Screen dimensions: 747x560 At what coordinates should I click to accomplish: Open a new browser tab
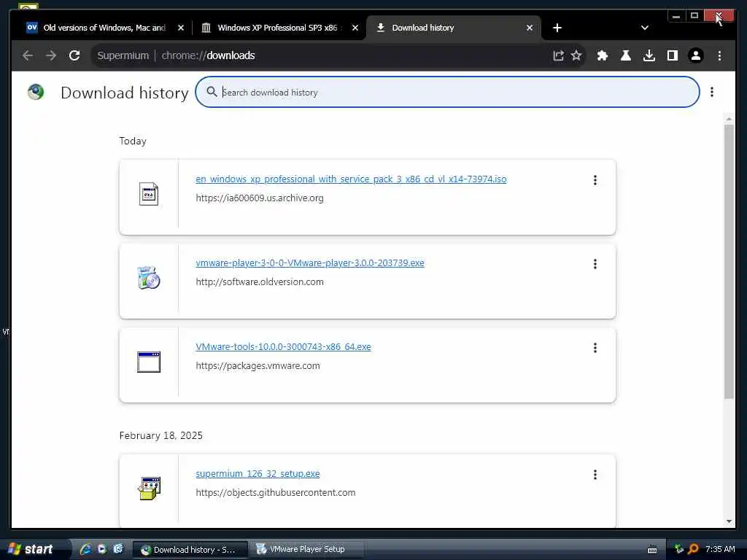[557, 28]
